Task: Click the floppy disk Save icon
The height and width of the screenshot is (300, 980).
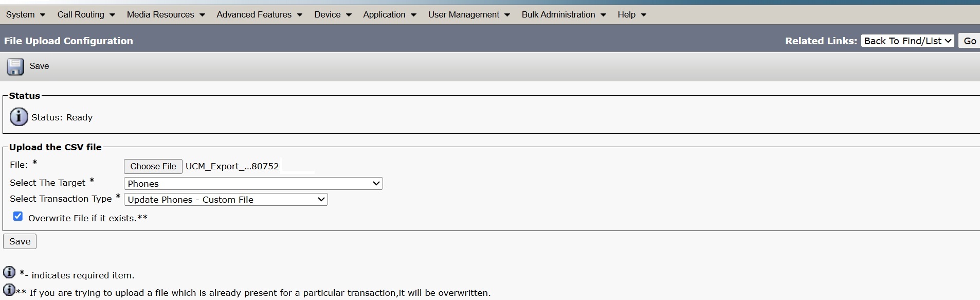Action: (x=15, y=66)
